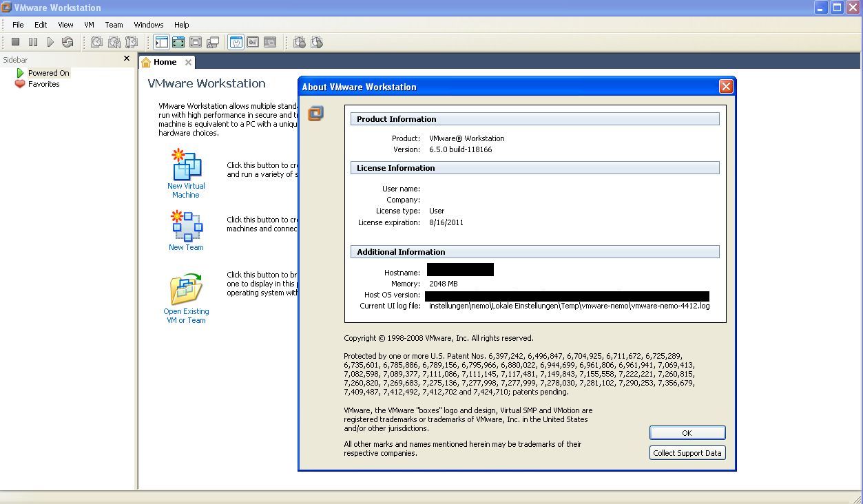Click the copyright line in About dialog
The image size is (863, 504).
pyautogui.click(x=439, y=338)
